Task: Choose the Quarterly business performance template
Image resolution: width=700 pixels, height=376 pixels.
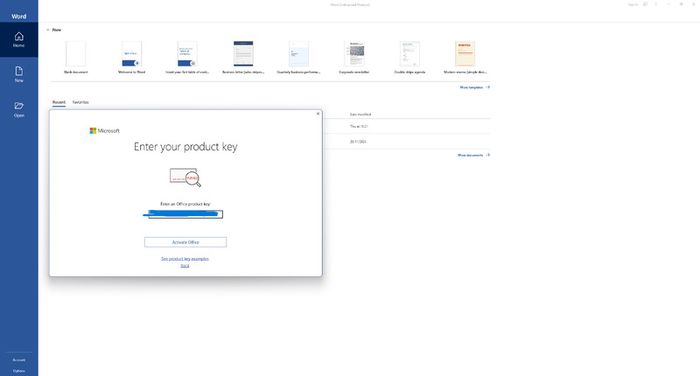Action: 298,57
